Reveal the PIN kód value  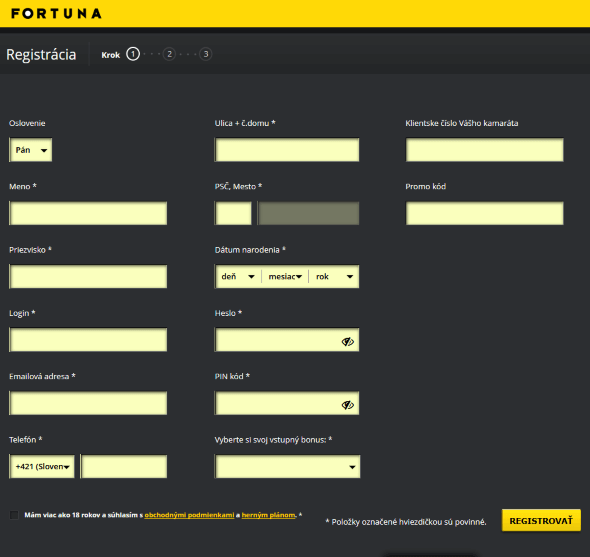pyautogui.click(x=348, y=405)
